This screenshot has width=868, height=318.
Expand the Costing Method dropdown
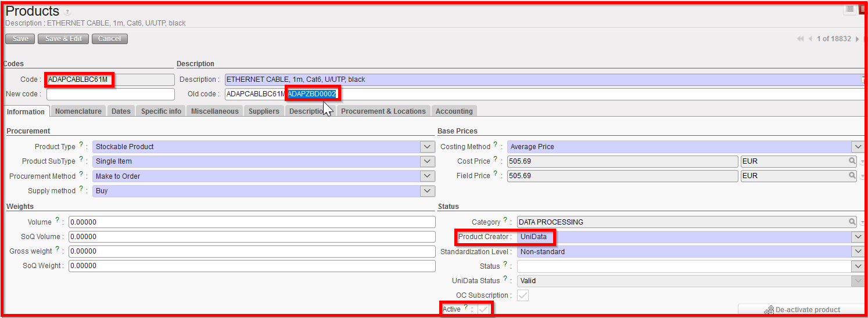(858, 147)
